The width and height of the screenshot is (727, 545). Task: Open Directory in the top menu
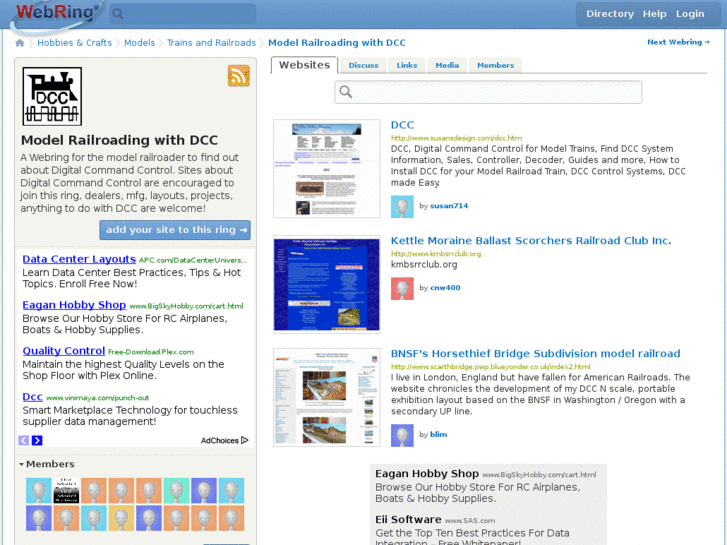pos(610,14)
